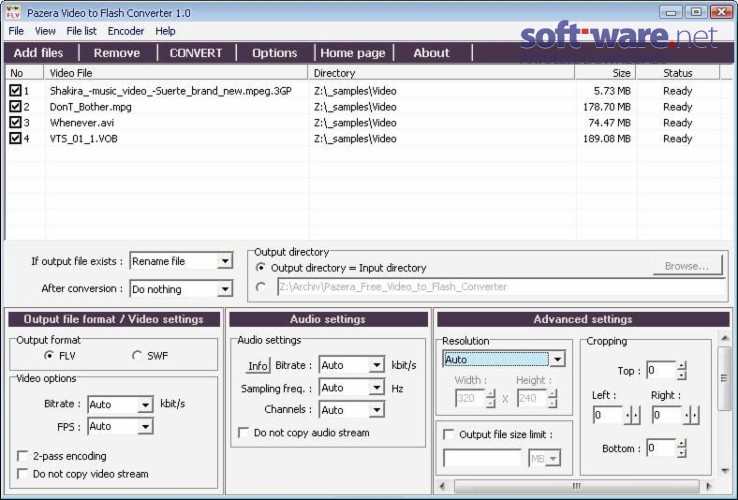Uncheck file 1 Shakira music video checkbox
This screenshot has width=738, height=500.
pyautogui.click(x=15, y=90)
